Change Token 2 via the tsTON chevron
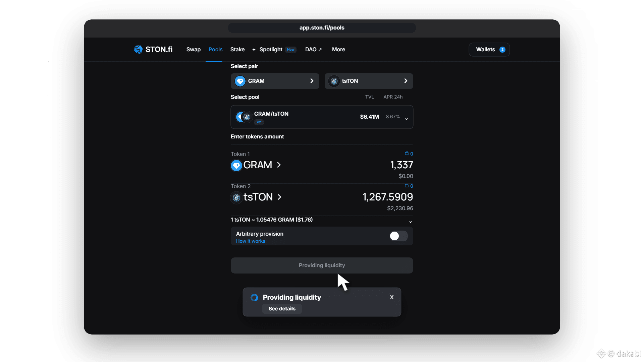The width and height of the screenshot is (644, 362). click(279, 197)
